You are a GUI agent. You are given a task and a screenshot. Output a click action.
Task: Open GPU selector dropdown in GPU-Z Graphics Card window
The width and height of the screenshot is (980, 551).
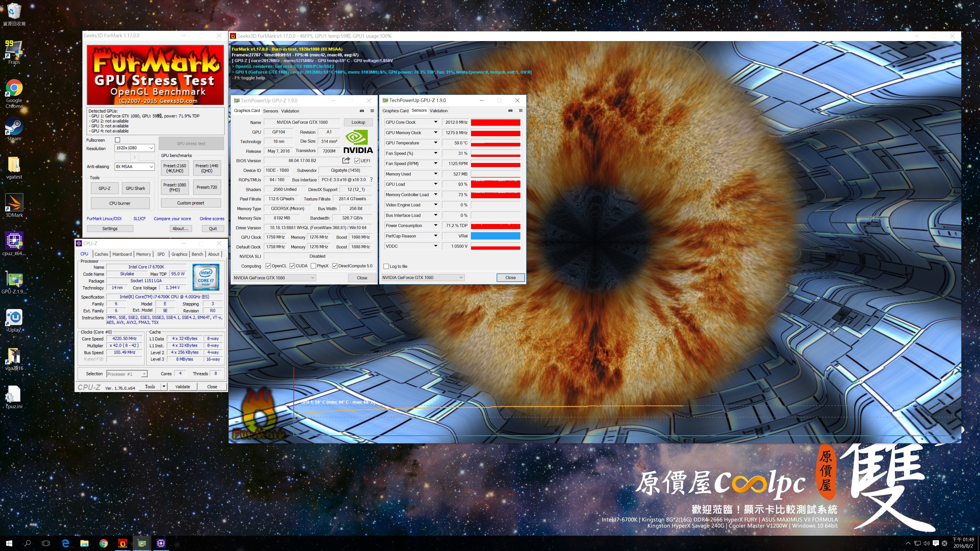[274, 278]
